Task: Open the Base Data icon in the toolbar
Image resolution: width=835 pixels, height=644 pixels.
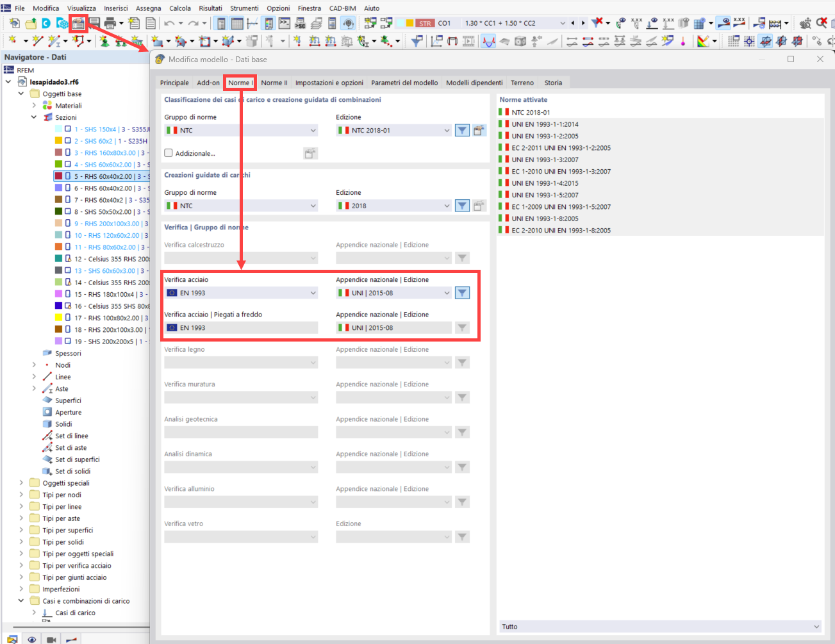Action: (78, 23)
